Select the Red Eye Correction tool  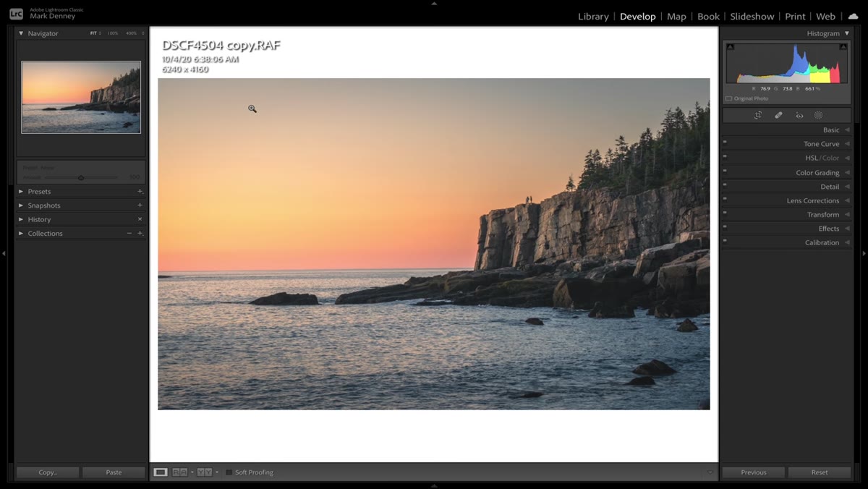click(799, 115)
